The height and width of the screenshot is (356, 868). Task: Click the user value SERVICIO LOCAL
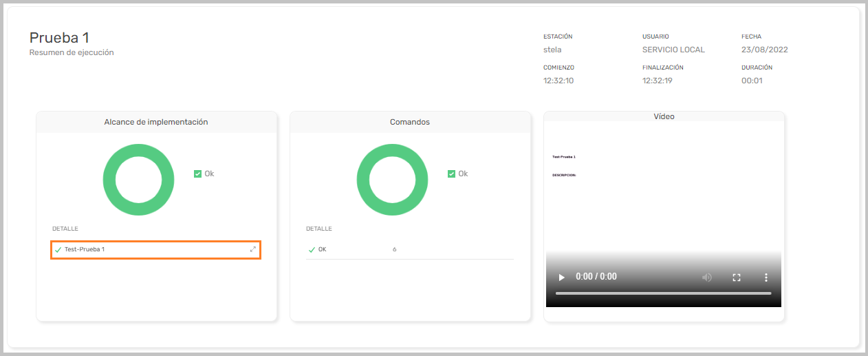click(x=673, y=50)
